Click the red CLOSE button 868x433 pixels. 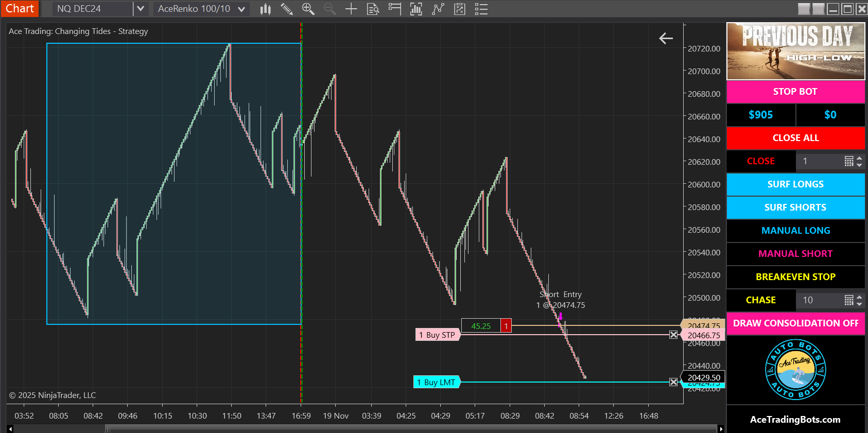point(761,161)
